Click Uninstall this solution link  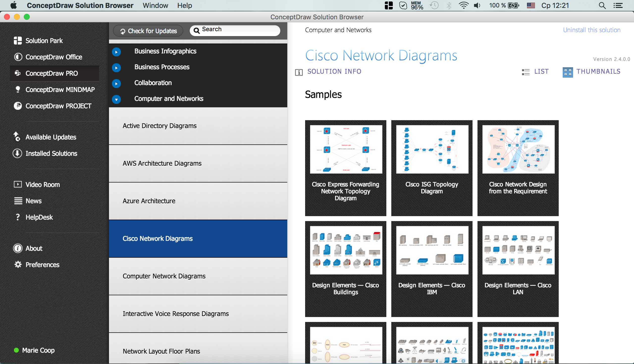point(591,30)
